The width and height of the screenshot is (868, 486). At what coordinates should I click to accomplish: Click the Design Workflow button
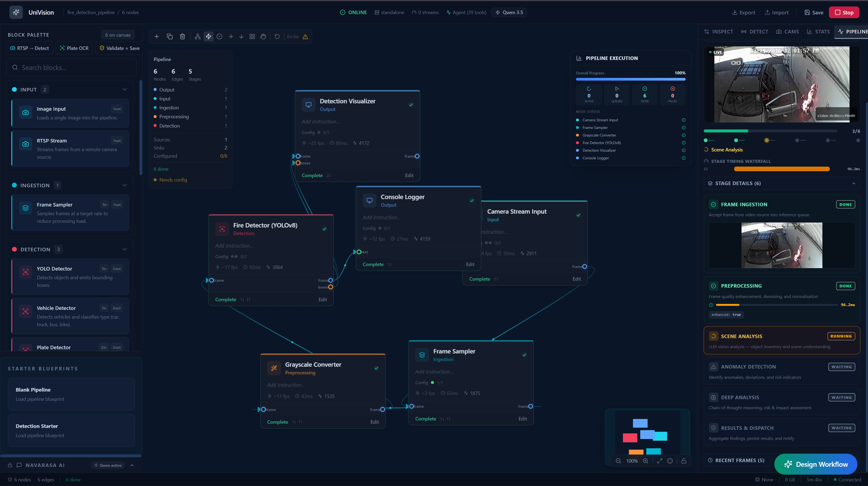[815, 464]
